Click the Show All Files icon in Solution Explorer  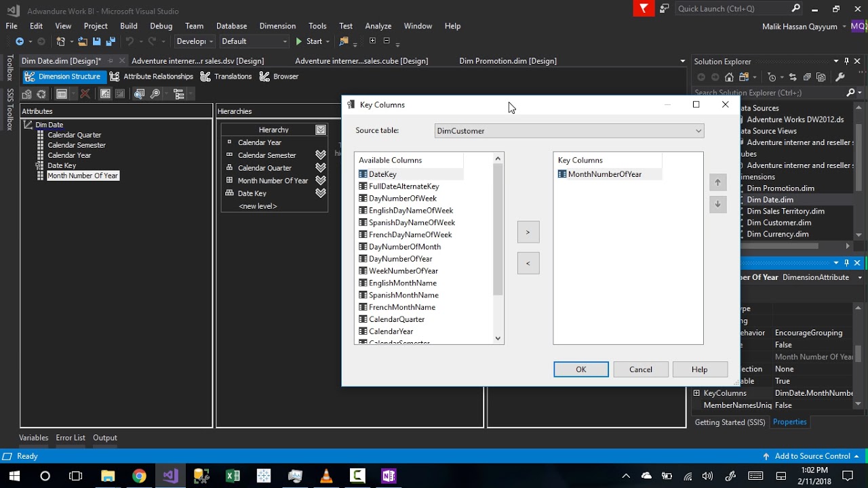pos(821,77)
